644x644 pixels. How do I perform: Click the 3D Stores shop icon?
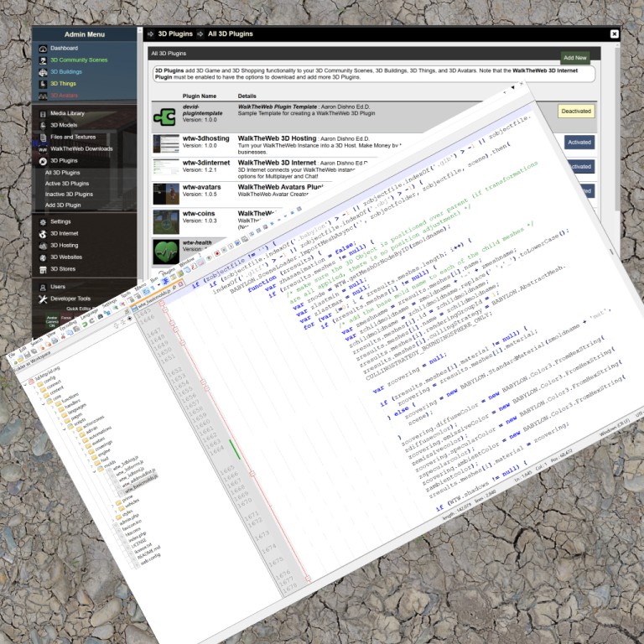43,270
